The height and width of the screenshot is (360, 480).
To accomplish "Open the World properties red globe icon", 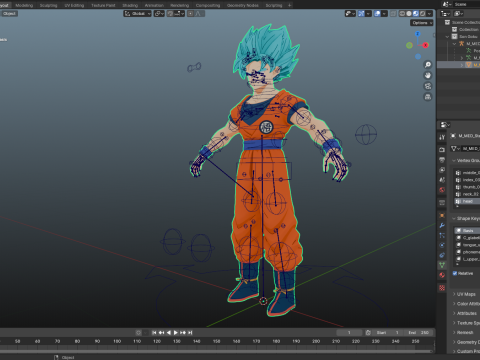I will coord(442,190).
